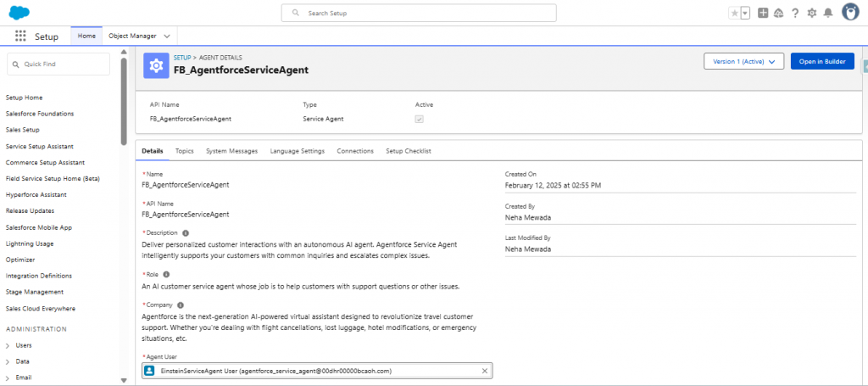Open the Trailhead guidance icon
868x386 pixels.
779,13
